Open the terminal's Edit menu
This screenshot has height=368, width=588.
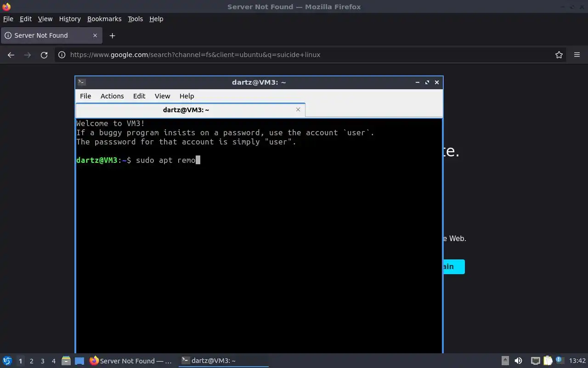(x=139, y=96)
